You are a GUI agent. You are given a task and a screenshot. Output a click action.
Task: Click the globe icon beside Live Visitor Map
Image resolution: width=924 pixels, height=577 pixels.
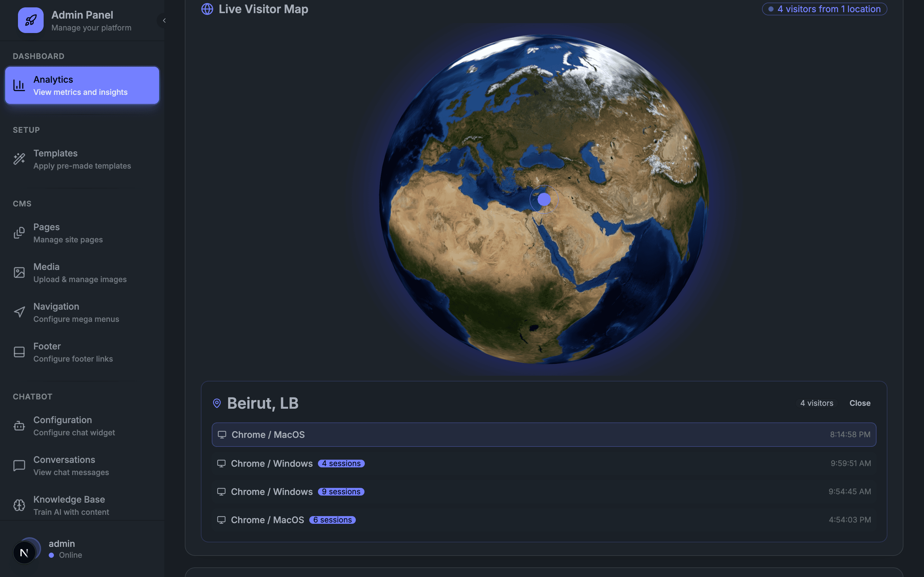(207, 9)
